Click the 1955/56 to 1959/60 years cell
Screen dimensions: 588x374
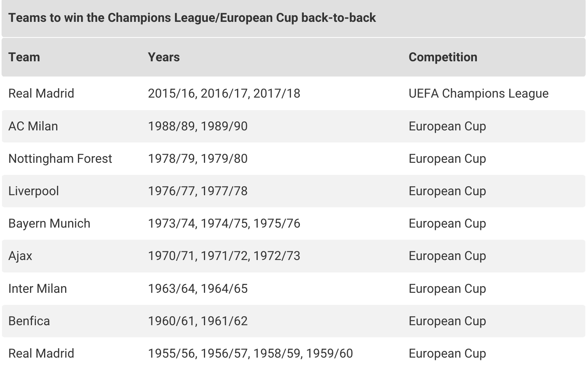pyautogui.click(x=250, y=353)
